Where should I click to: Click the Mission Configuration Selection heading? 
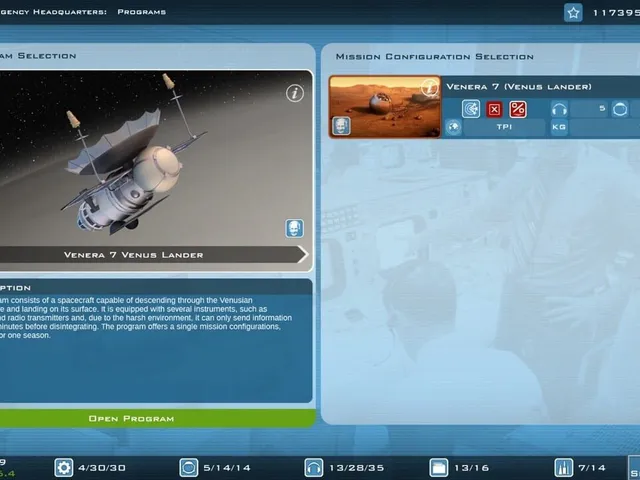[435, 57]
